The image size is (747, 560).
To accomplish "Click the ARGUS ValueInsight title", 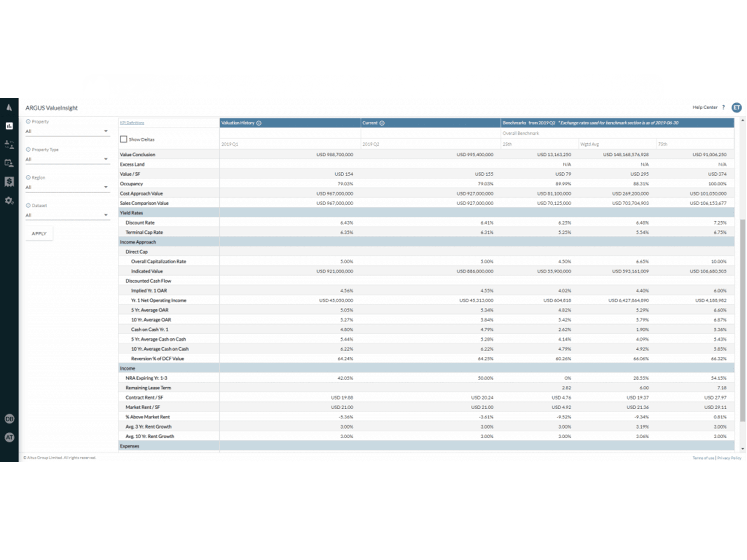I will coord(51,108).
